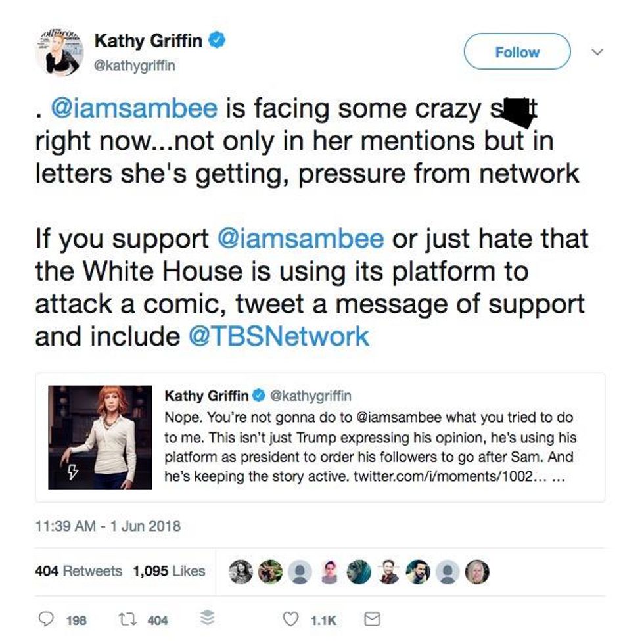Like the tweet with the heart icon
Viewport: 644px width, 644px height.
(x=290, y=619)
